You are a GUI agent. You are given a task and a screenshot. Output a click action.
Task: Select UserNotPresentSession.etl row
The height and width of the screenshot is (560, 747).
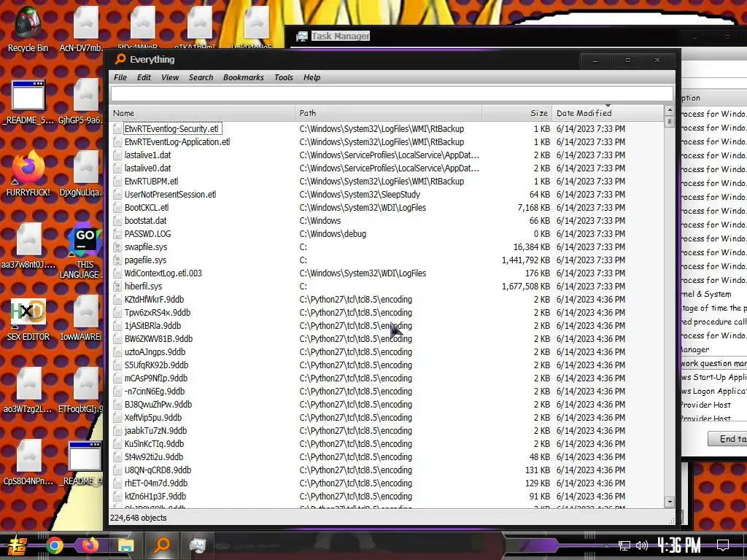[x=387, y=194]
